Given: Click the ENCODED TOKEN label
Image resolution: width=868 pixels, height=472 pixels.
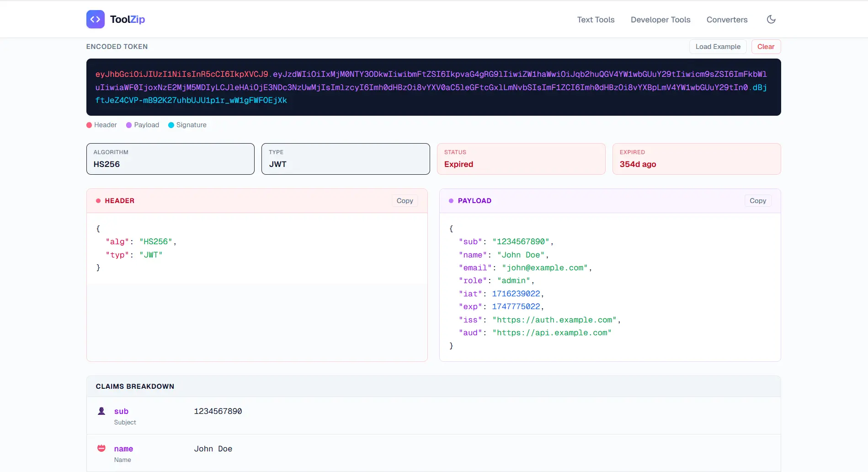Looking at the screenshot, I should coord(117,47).
